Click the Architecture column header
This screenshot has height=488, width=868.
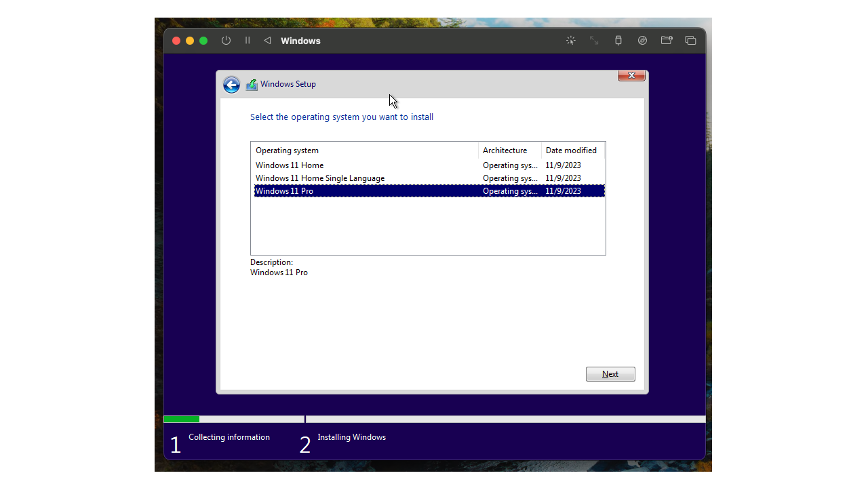505,150
